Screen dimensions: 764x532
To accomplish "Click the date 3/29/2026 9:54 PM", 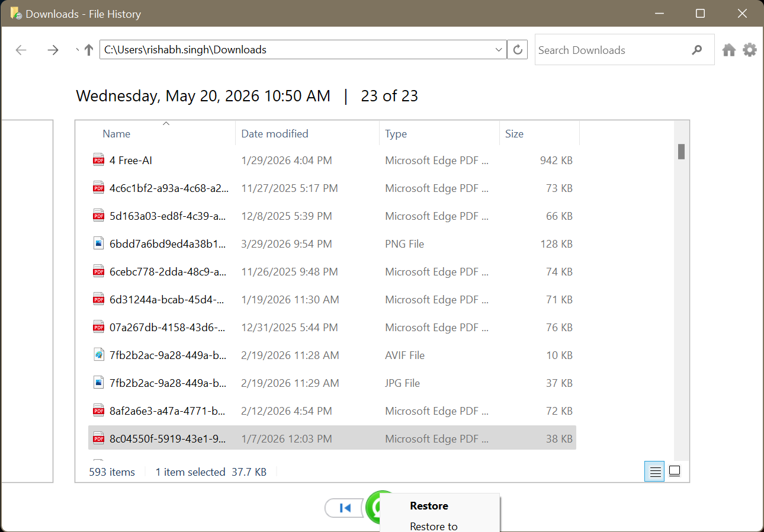I will click(287, 243).
